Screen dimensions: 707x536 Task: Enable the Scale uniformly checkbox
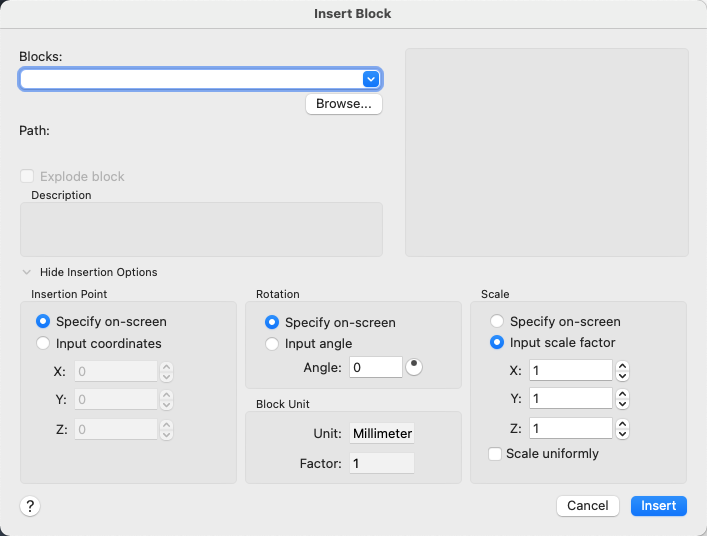(x=495, y=454)
